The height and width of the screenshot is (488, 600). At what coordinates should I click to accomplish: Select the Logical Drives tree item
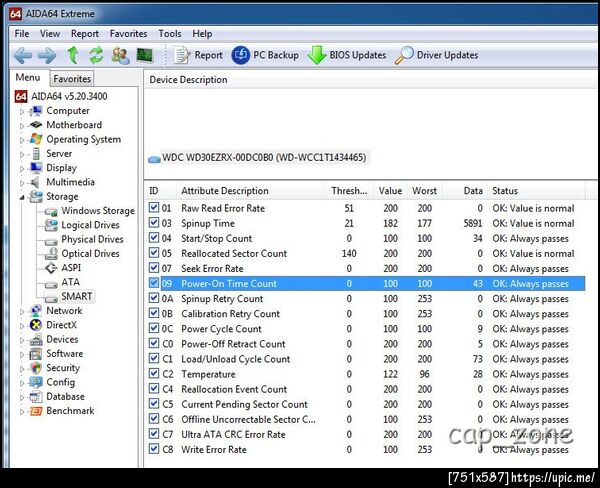90,225
